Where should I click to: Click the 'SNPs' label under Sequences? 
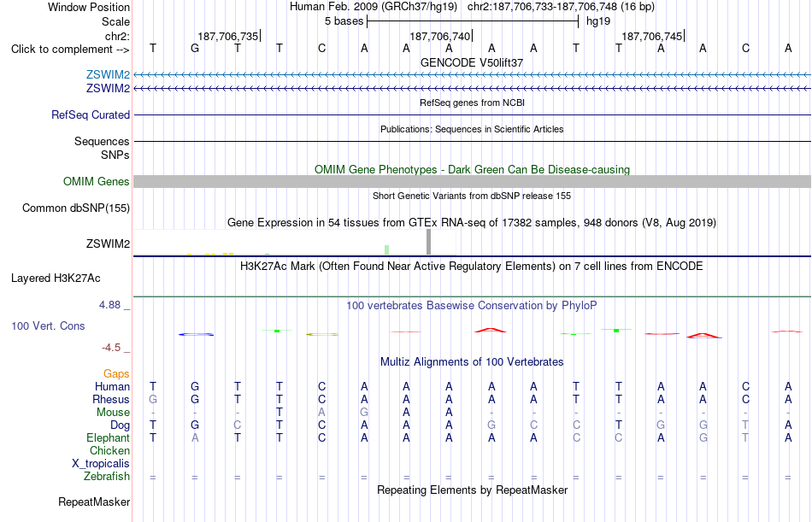[x=115, y=155]
